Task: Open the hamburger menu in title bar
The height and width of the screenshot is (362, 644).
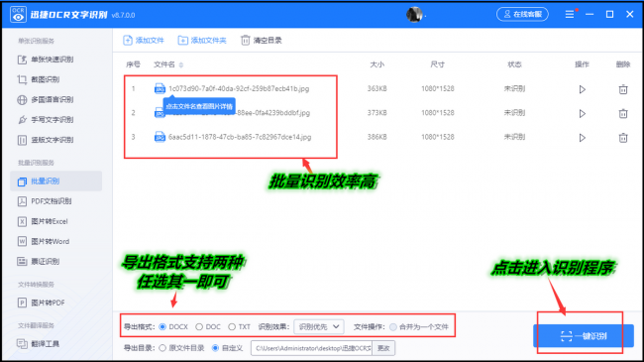Action: 570,15
